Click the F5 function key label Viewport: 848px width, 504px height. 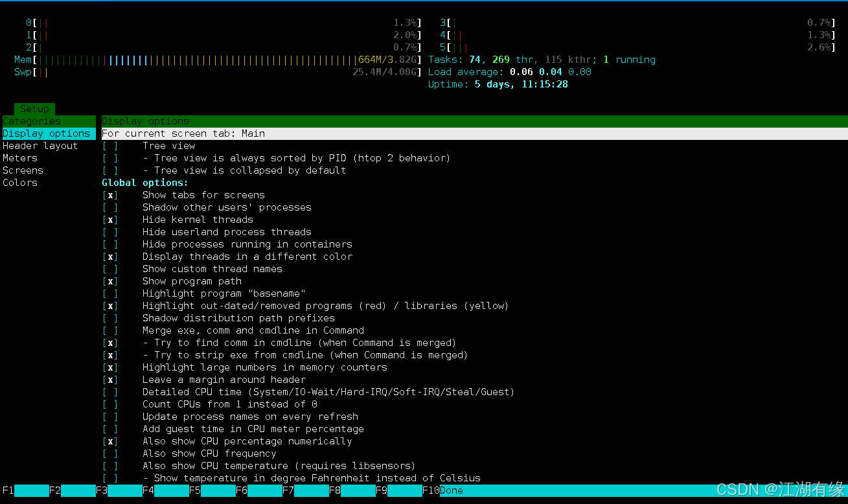[x=194, y=490]
